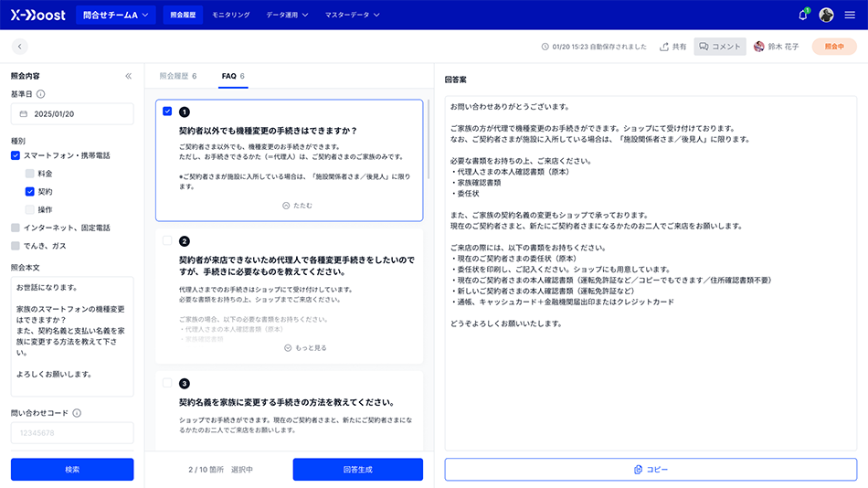The height and width of the screenshot is (488, 868).
Task: Click the 回答生成 button
Action: click(x=357, y=470)
